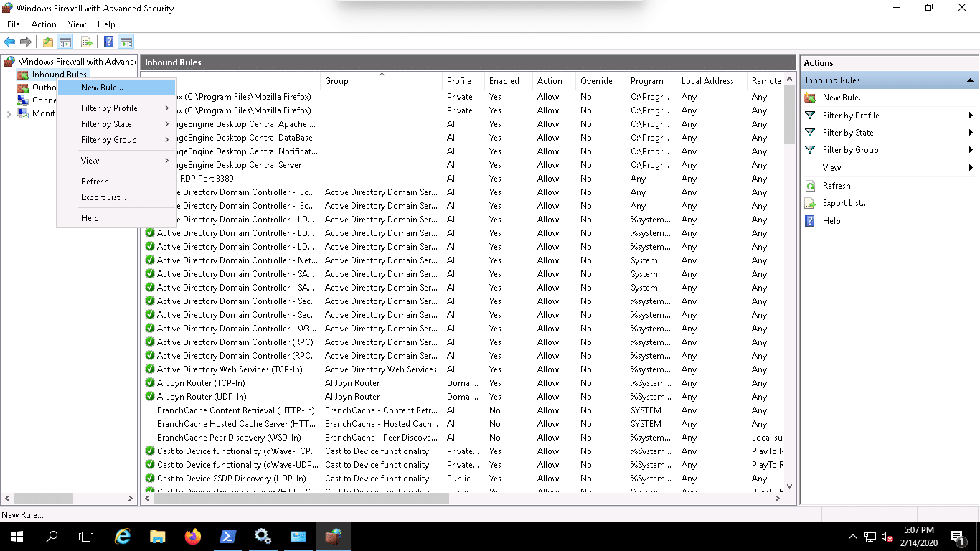980x551 pixels.
Task: Collapse the Inbound Rules section in Actions pane
Action: click(970, 80)
